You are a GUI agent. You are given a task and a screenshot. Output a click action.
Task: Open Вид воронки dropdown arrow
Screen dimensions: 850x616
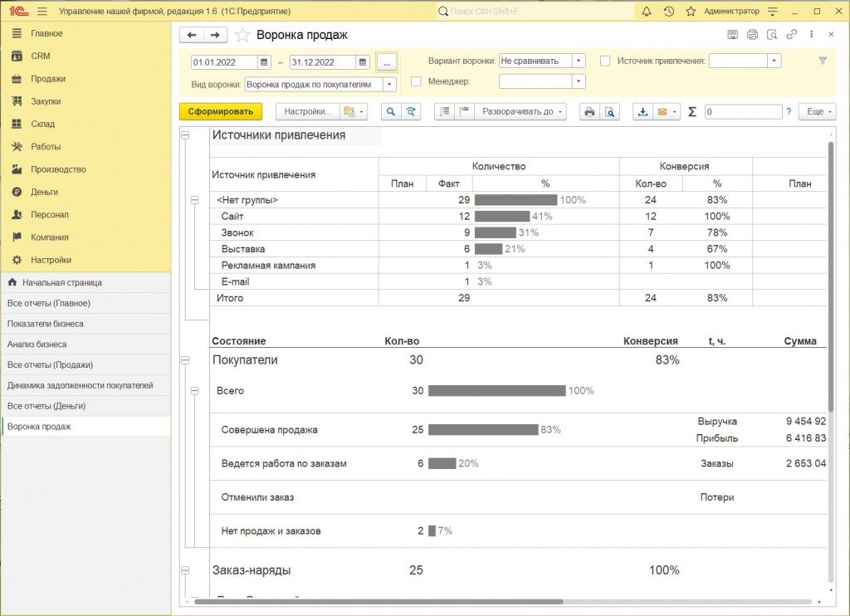click(x=389, y=84)
